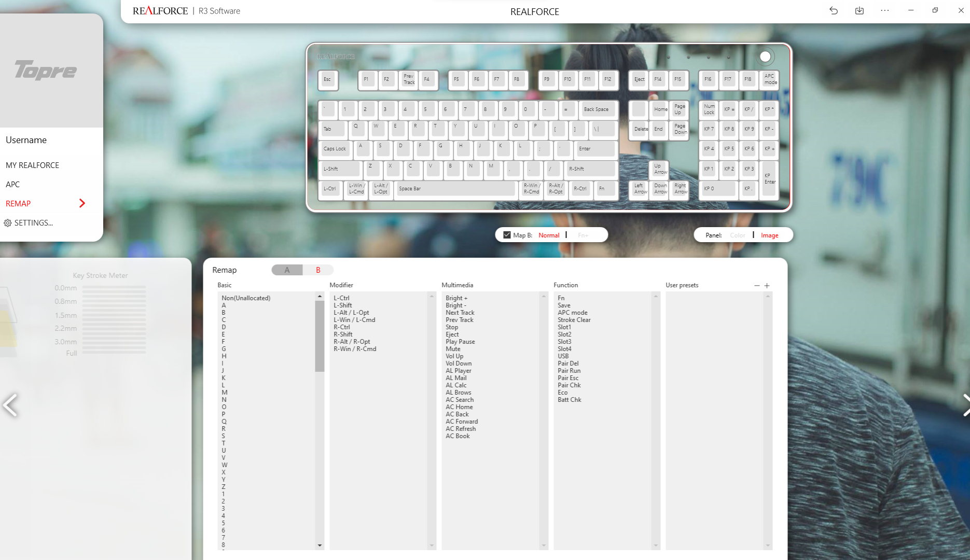
Task: Select the Up Arrow key on keyboard map
Action: 660,170
